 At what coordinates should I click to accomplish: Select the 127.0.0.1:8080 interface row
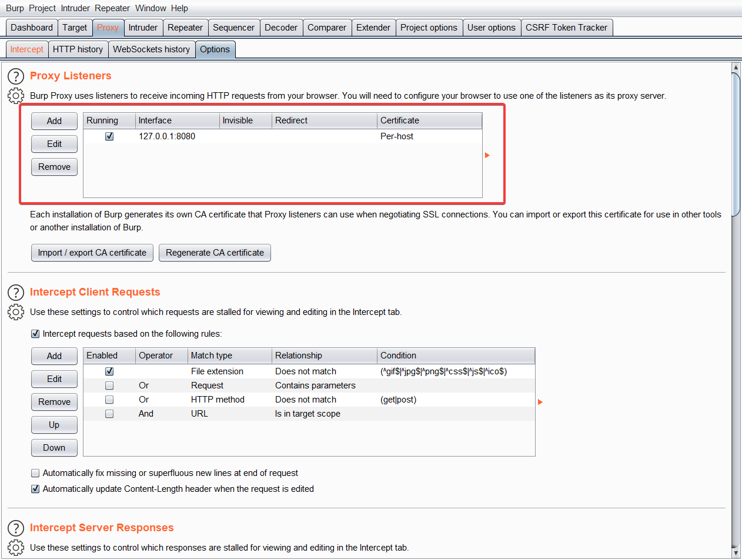coord(167,136)
